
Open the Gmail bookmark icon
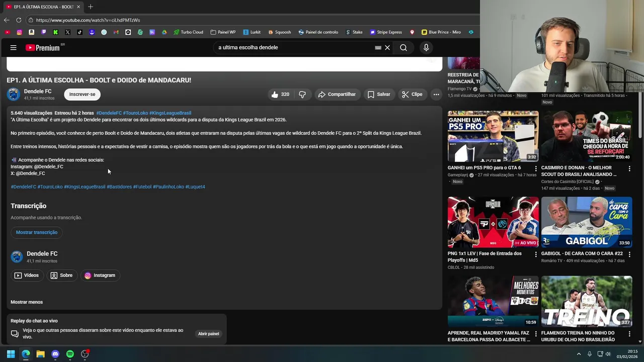pyautogui.click(x=116, y=32)
